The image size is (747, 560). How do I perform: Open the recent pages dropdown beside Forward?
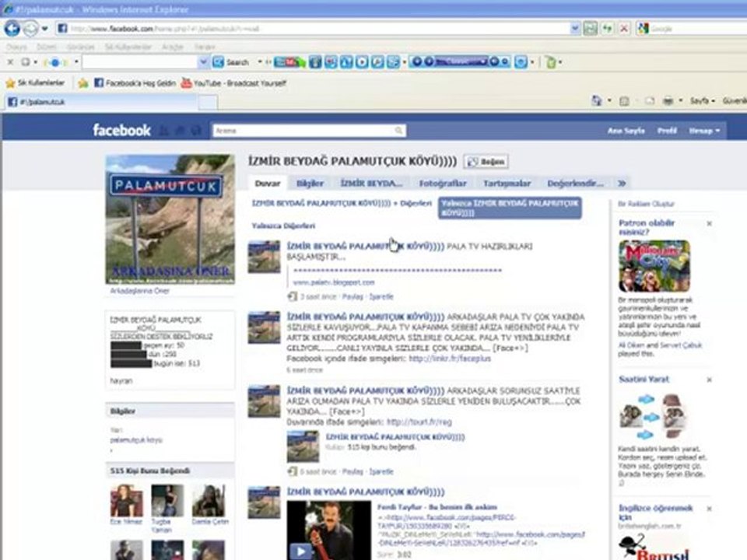coord(44,29)
